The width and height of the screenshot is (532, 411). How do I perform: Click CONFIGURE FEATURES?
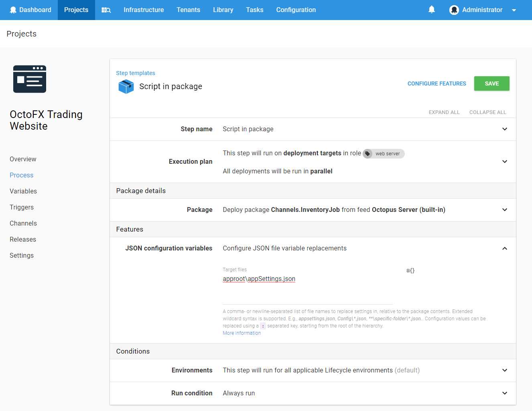tap(437, 83)
